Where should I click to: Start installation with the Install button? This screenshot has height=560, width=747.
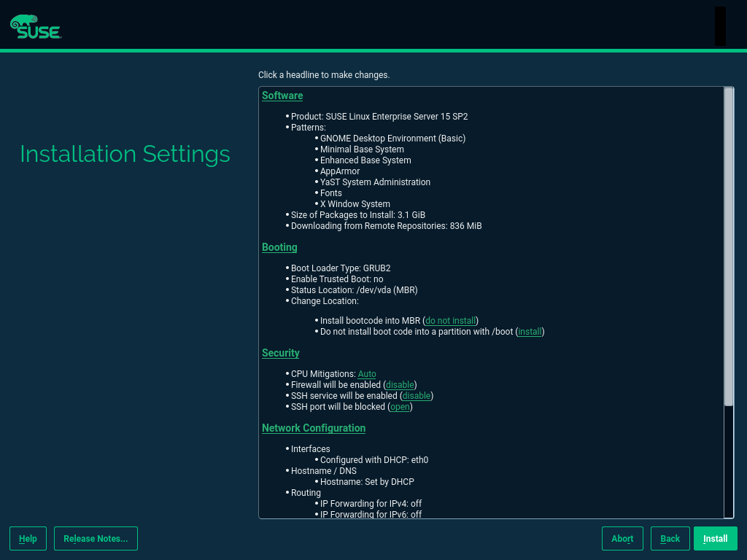(715, 539)
